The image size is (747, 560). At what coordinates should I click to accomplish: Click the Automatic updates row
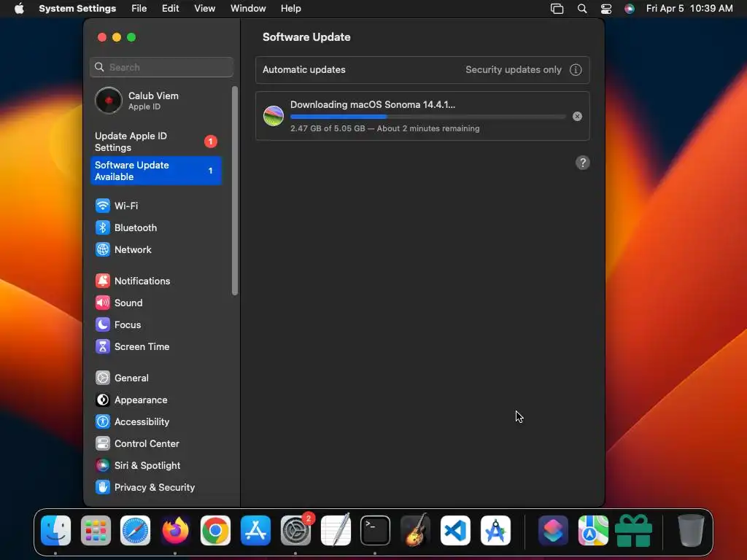pos(422,69)
